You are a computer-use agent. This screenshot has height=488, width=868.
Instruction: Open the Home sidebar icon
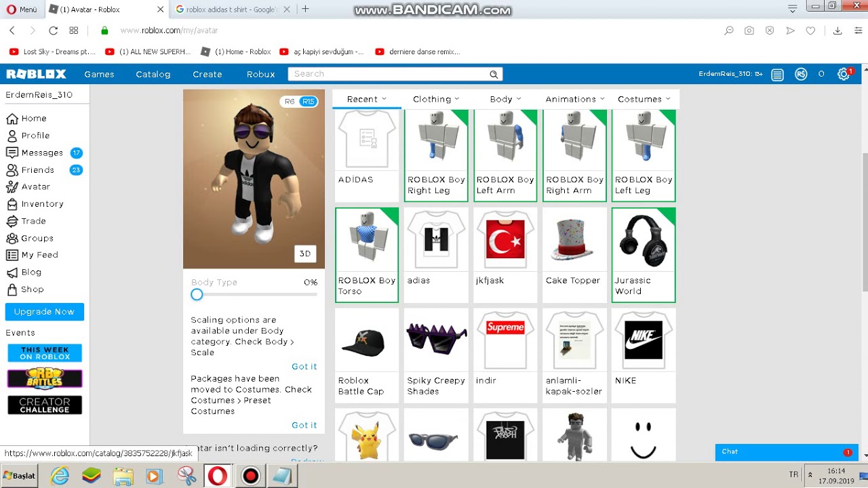point(12,119)
